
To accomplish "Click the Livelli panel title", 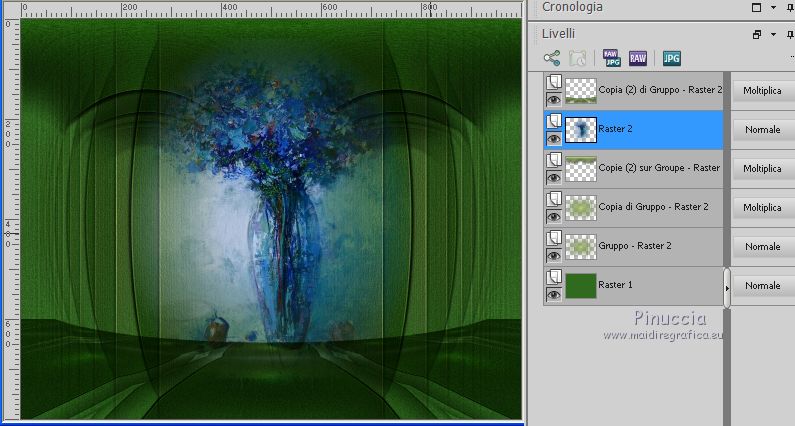I will (558, 34).
